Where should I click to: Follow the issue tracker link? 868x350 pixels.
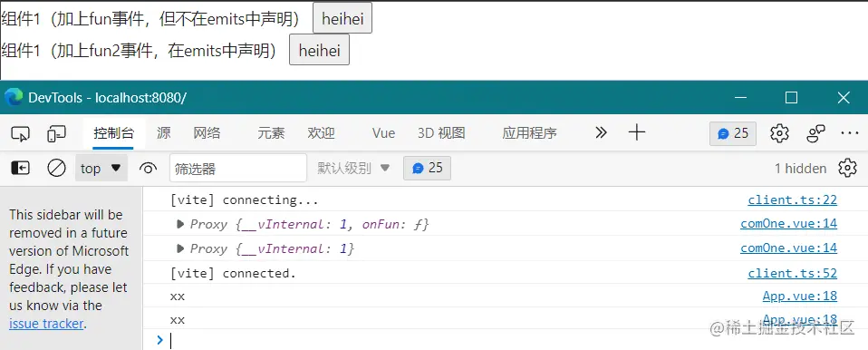pyautogui.click(x=46, y=324)
